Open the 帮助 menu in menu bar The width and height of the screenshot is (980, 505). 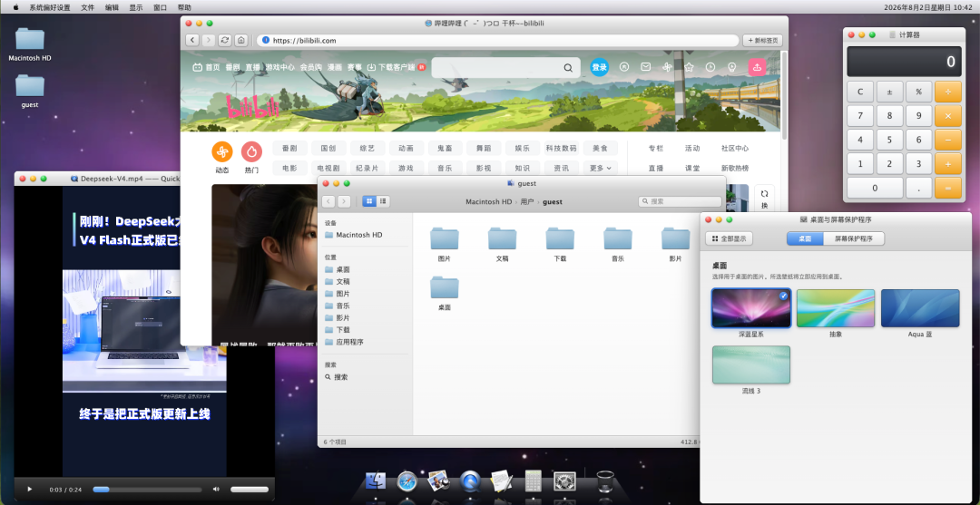(x=184, y=7)
